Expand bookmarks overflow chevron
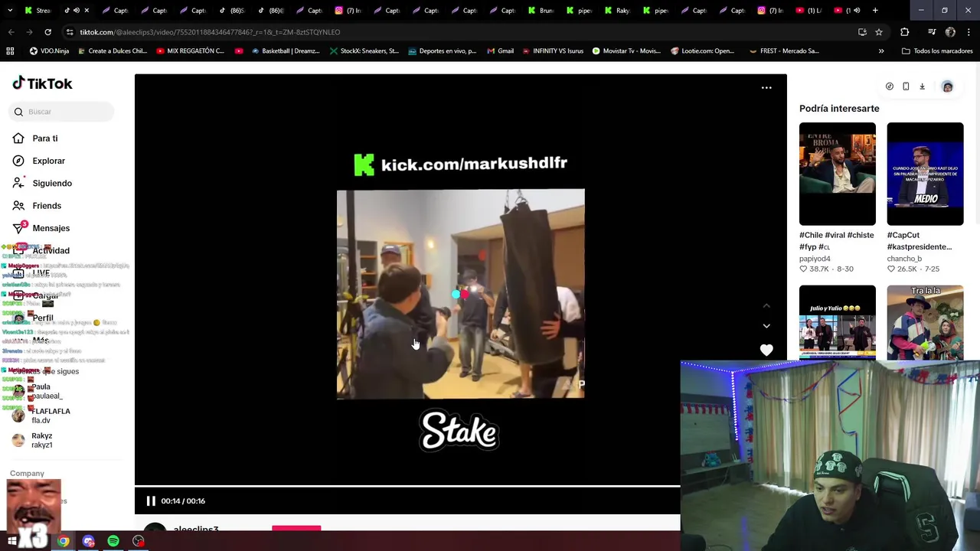The image size is (980, 551). (881, 51)
